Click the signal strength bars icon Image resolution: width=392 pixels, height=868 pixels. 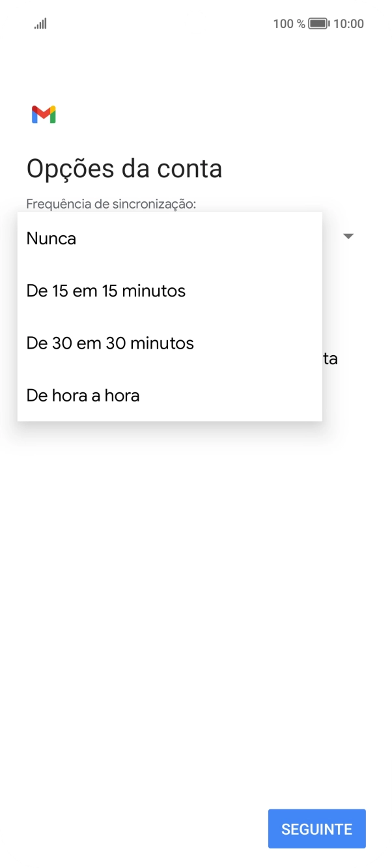(x=40, y=23)
